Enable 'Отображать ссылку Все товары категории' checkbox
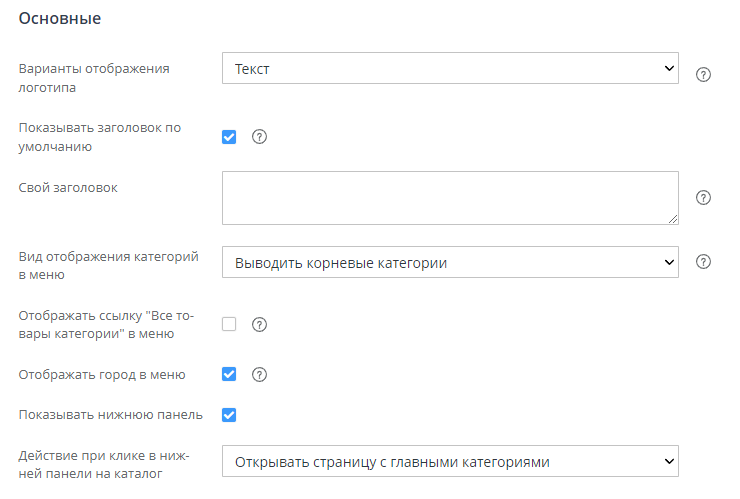This screenshot has width=740, height=499. (229, 324)
